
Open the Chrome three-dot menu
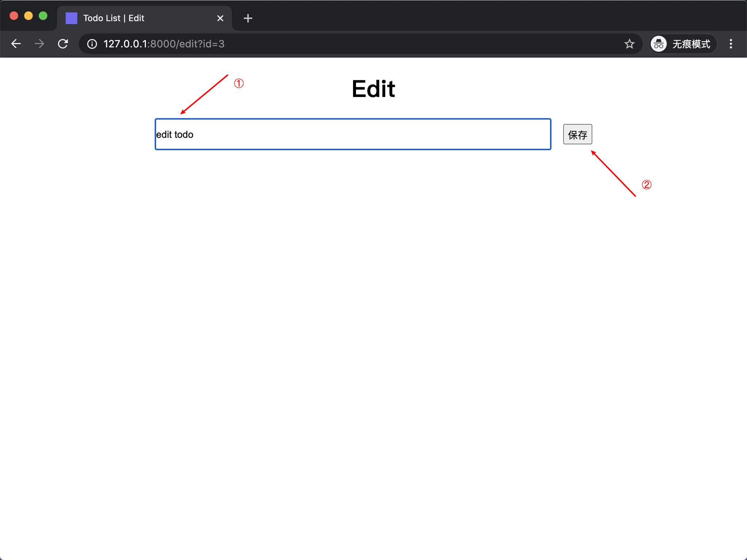[731, 44]
